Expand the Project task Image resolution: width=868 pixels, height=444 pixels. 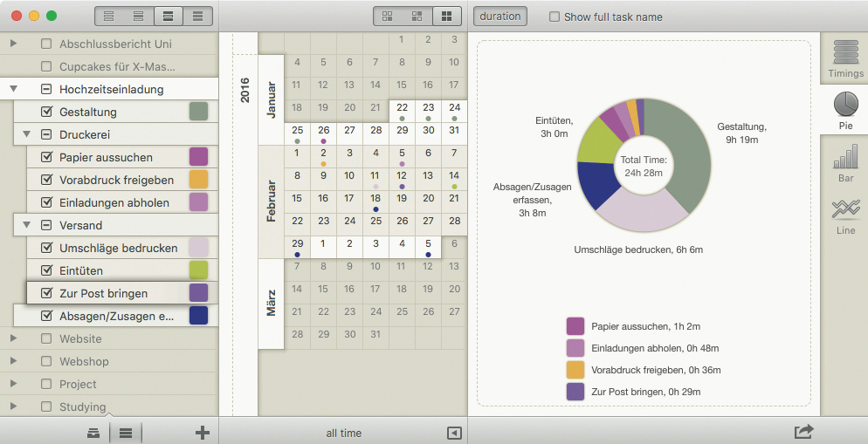click(x=14, y=383)
